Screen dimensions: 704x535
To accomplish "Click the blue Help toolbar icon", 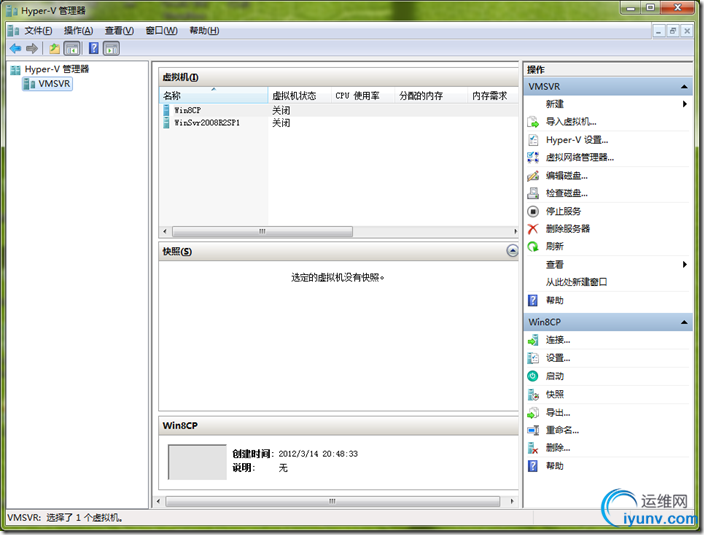I will pos(93,48).
